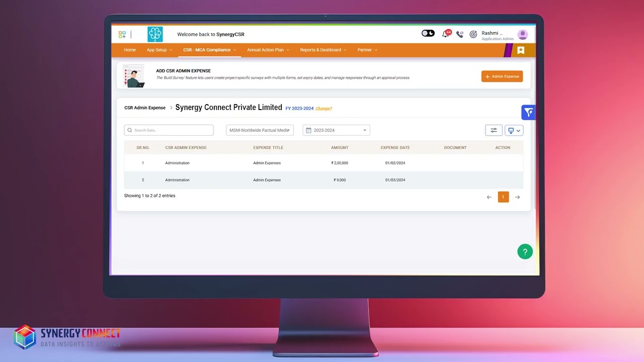Click Synergy Connect Private Limited heading
Viewport: 644px width, 362px height.
228,107
